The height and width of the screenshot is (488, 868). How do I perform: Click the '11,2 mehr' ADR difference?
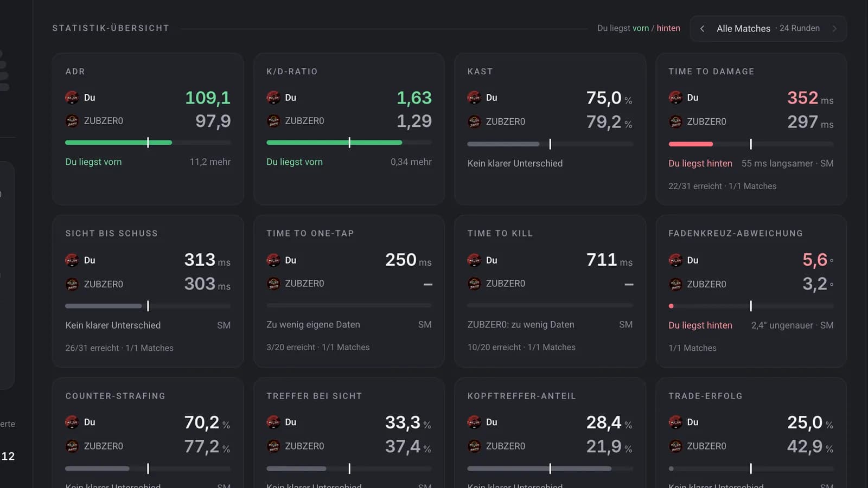(210, 162)
